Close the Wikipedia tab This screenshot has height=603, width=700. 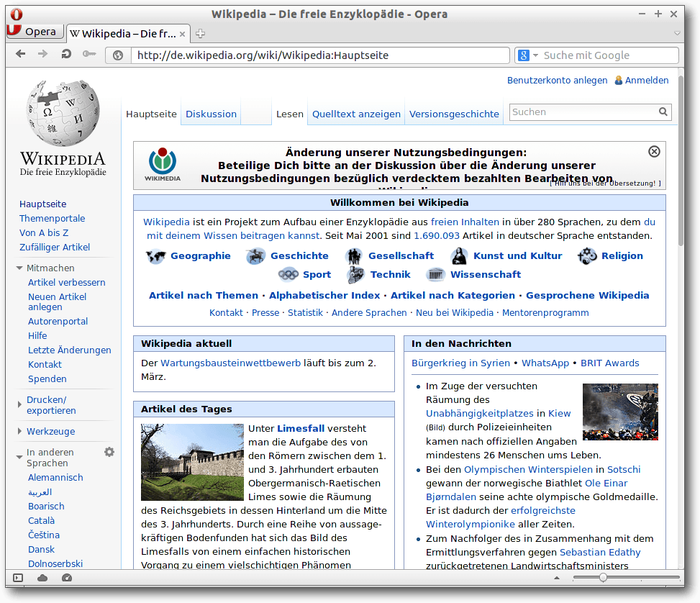click(182, 34)
